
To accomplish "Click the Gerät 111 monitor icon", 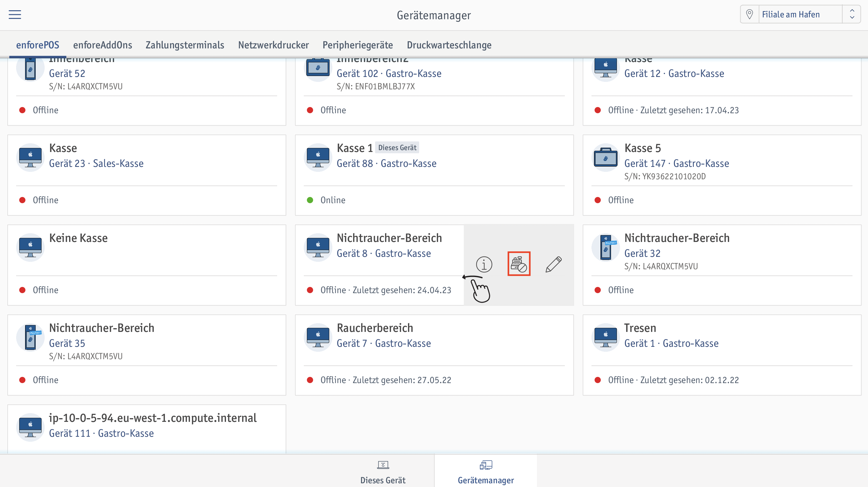I will click(30, 428).
